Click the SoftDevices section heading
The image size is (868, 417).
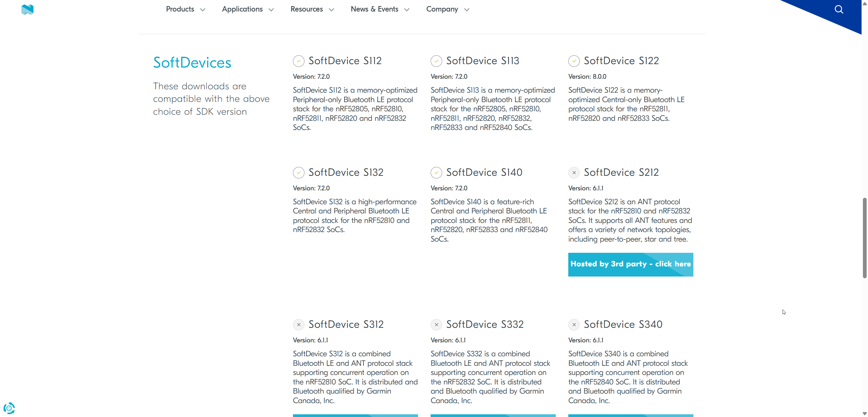pos(192,62)
